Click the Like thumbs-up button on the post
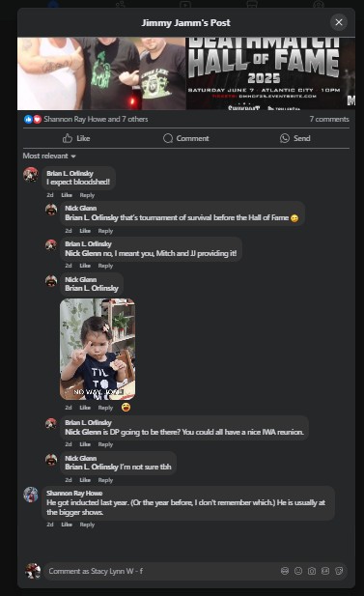This screenshot has width=364, height=596. tap(76, 138)
